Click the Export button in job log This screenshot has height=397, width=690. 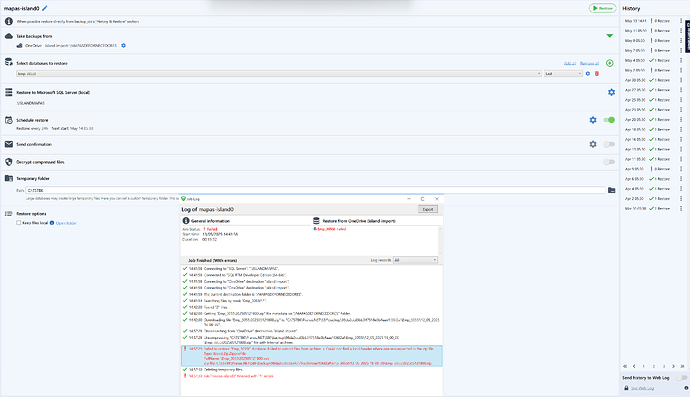(428, 210)
